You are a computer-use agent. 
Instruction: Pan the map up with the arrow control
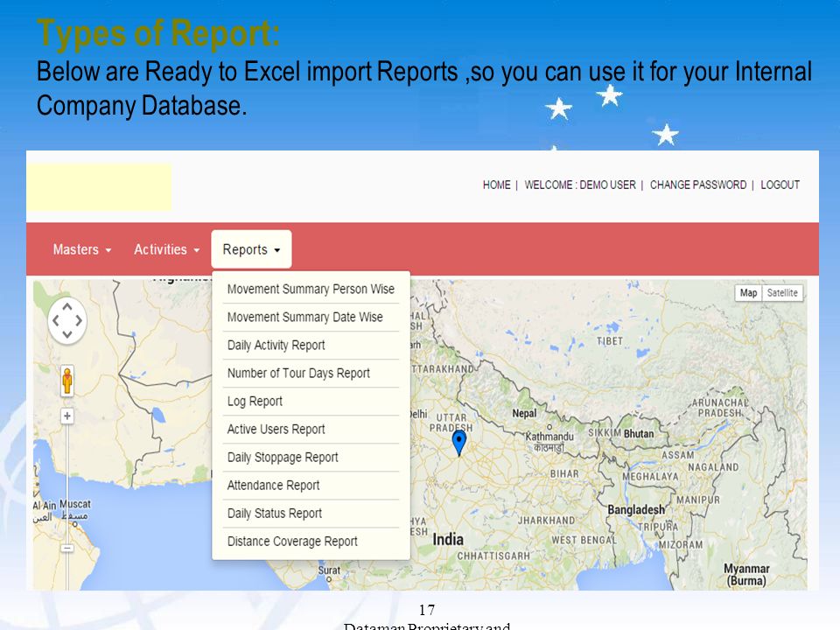pyautogui.click(x=67, y=307)
